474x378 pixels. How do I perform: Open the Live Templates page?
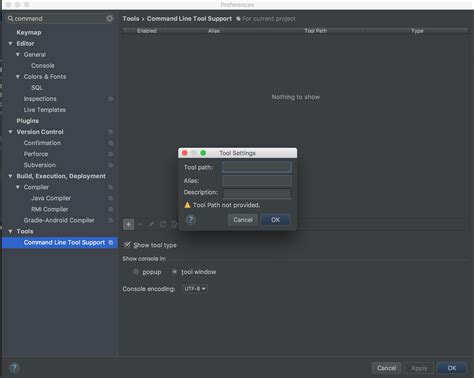45,110
